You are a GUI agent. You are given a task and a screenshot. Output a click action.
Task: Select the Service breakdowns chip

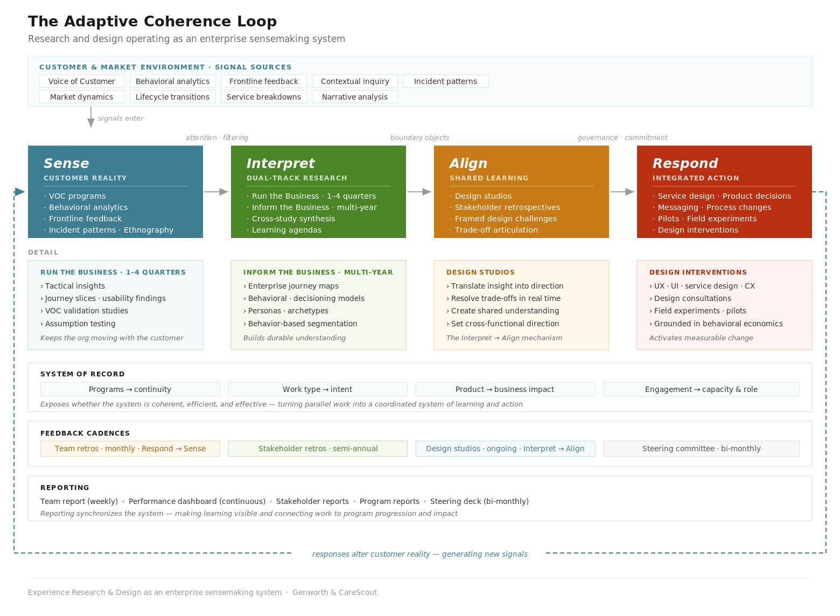pos(264,97)
